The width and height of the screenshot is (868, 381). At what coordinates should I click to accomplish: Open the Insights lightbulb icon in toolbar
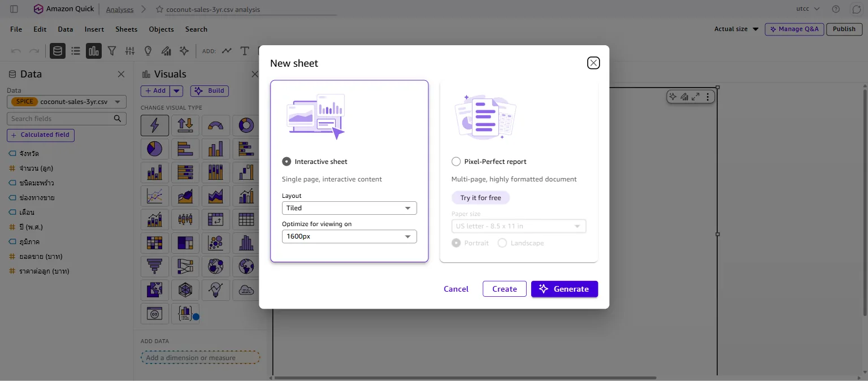(x=148, y=51)
